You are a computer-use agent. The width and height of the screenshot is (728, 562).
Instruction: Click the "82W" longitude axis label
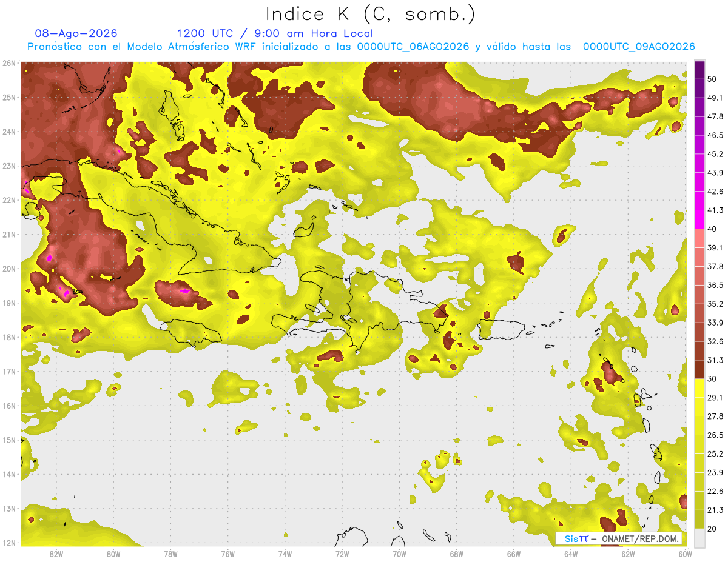[x=56, y=554]
